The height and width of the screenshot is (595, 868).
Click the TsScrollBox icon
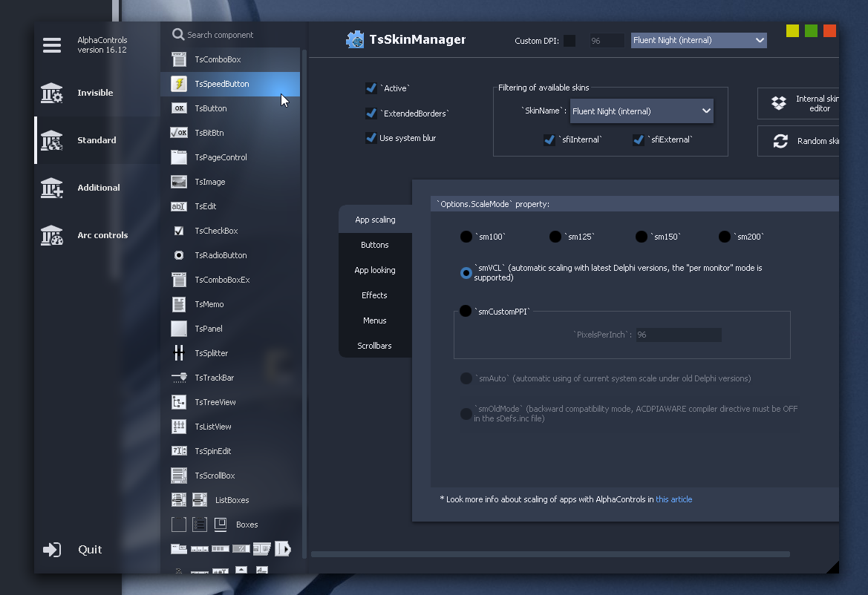pyautogui.click(x=179, y=475)
